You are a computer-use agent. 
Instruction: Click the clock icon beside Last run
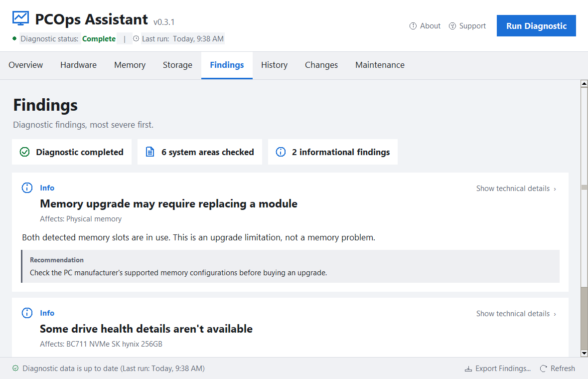[x=136, y=38]
